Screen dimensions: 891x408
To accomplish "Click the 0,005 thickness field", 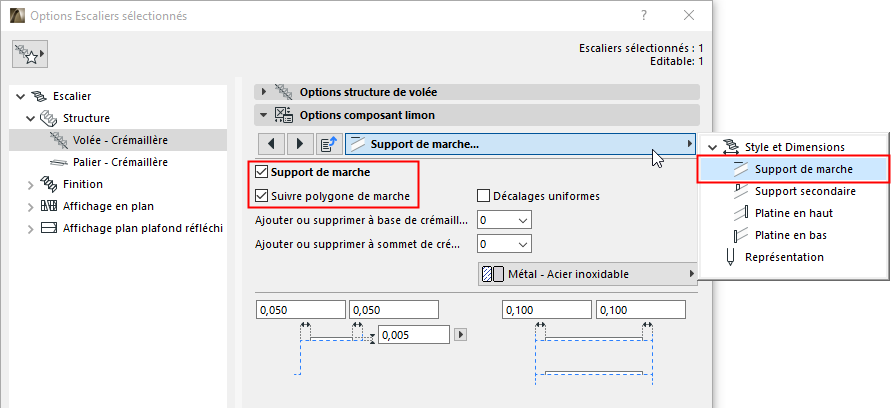I will coord(414,335).
